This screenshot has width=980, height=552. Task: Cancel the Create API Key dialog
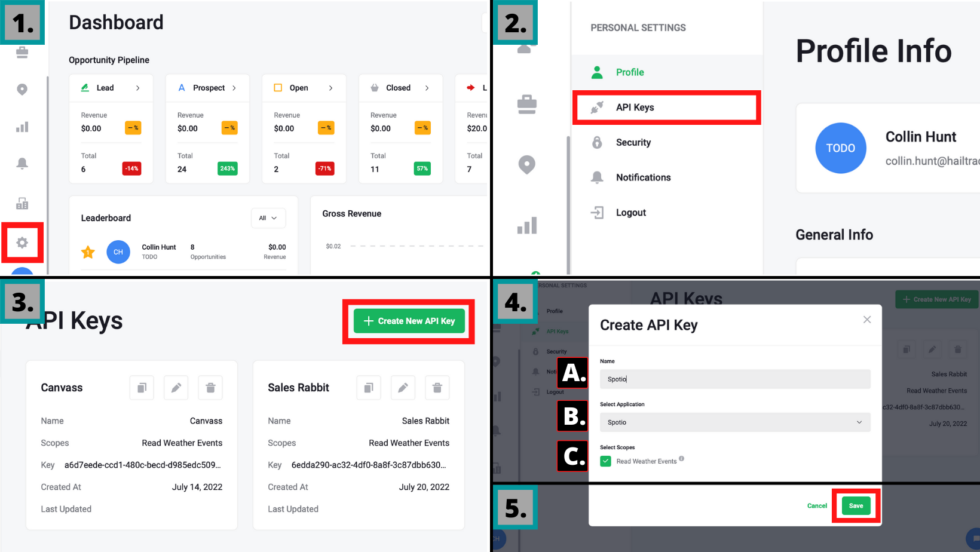pos(817,506)
